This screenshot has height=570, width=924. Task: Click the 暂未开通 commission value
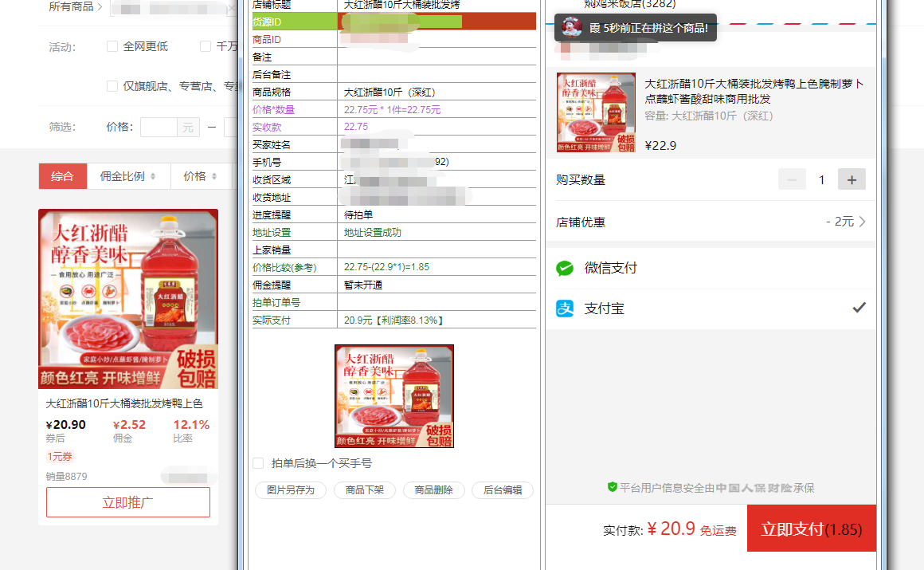pos(363,285)
